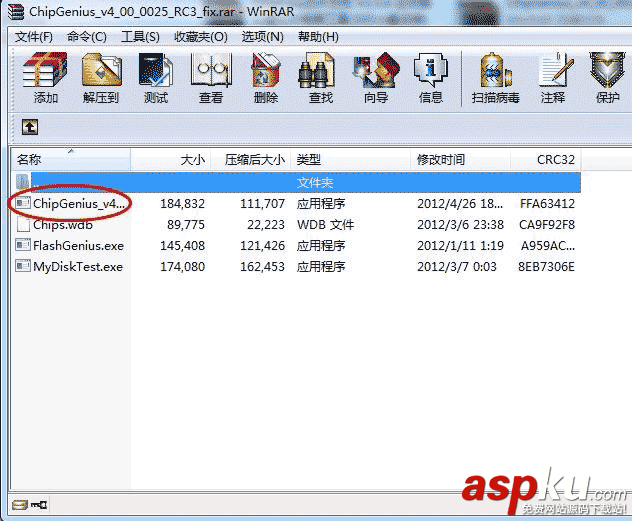Click the WinRAR title bar icon

(16, 11)
